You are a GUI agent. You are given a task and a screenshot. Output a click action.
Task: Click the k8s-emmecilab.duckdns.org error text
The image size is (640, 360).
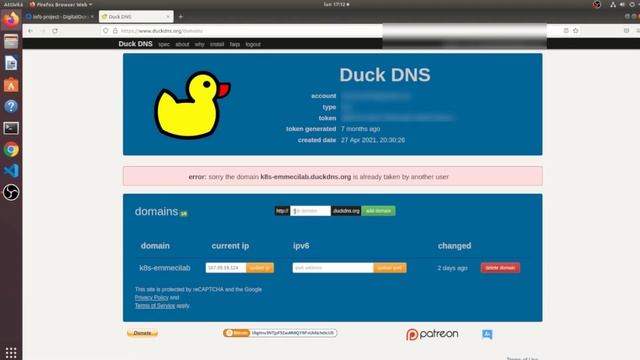click(306, 177)
